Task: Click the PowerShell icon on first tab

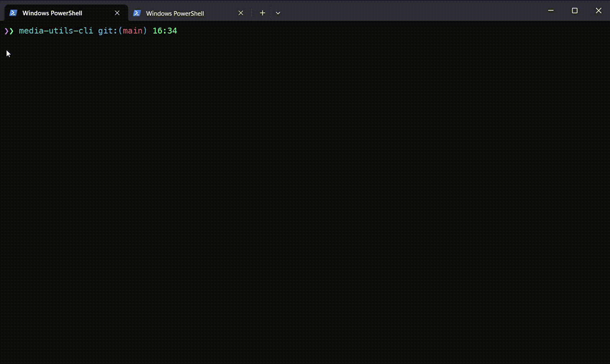Action: (x=13, y=13)
